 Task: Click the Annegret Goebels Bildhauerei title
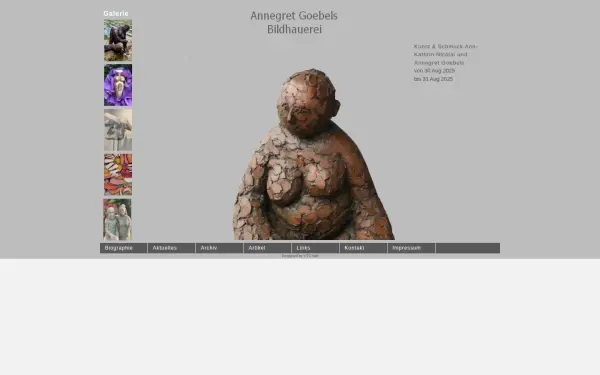coord(294,22)
